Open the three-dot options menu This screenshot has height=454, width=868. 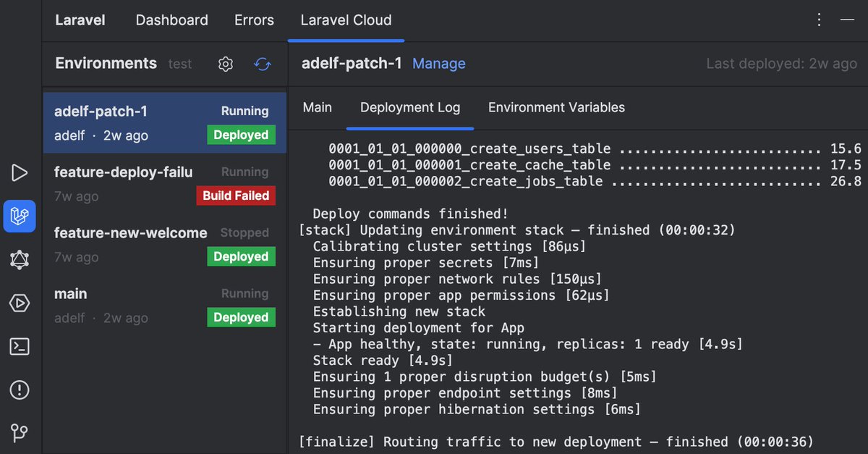[x=819, y=20]
